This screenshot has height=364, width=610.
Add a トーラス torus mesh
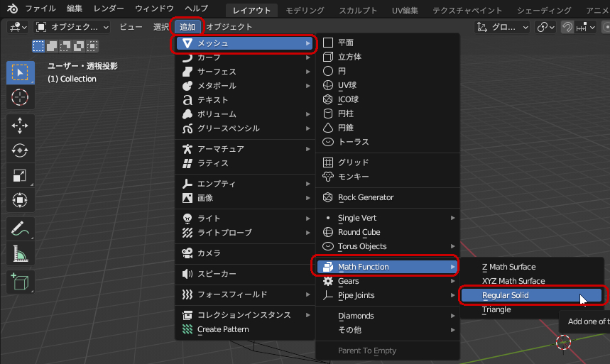[x=388, y=142]
